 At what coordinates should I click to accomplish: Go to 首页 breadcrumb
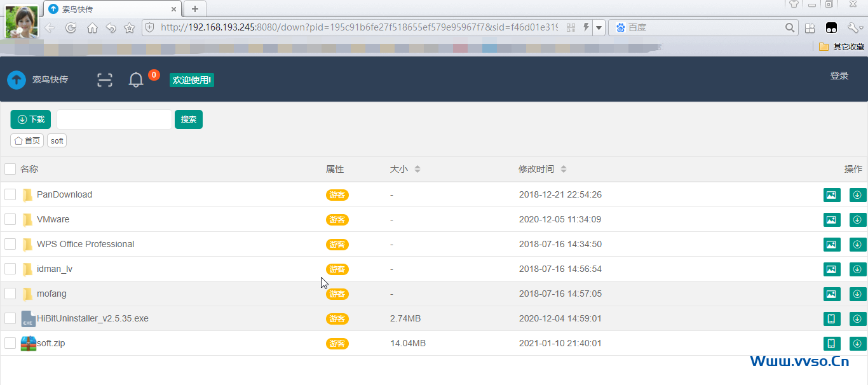27,140
